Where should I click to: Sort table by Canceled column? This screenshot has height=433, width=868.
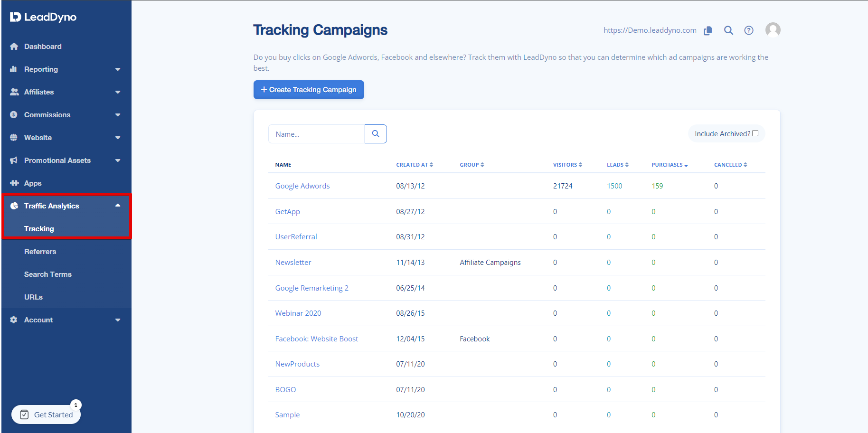coord(731,165)
